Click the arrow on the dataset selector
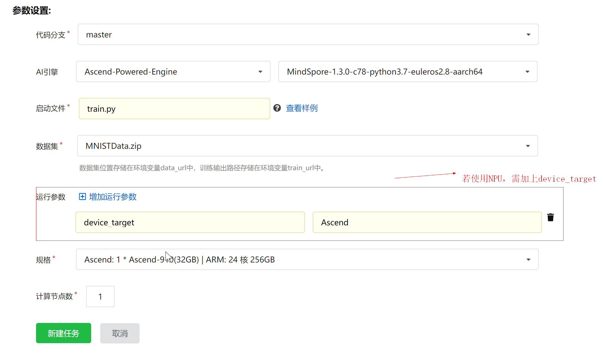 click(x=528, y=146)
